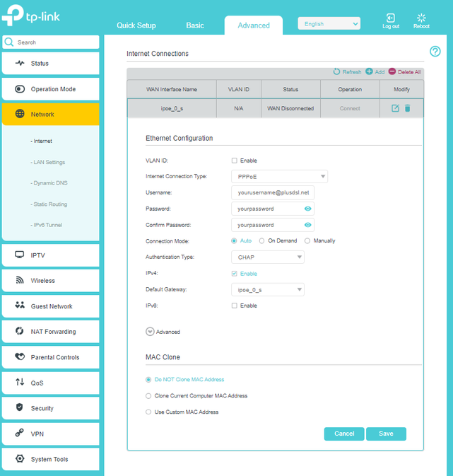Enable the IPv6 checkbox
Screen dimensions: 453x476
pyautogui.click(x=235, y=306)
